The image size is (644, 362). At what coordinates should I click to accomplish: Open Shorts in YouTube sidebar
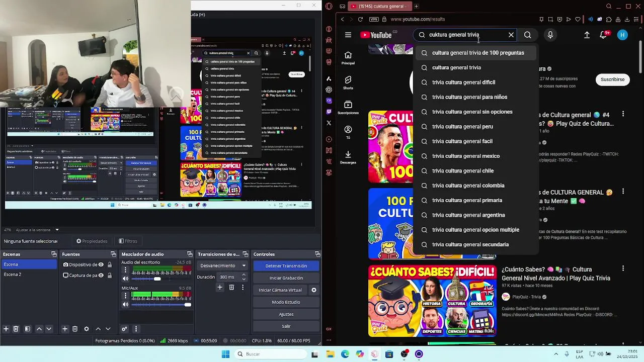pyautogui.click(x=348, y=82)
